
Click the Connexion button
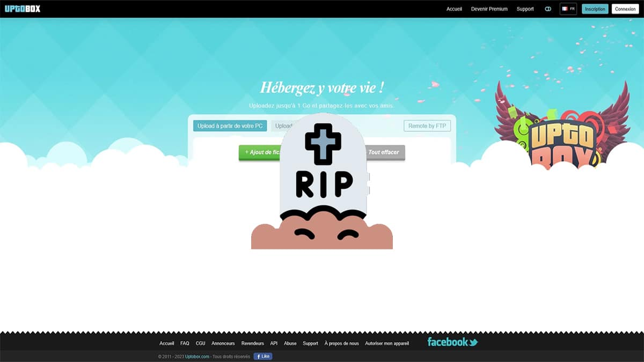click(625, 9)
